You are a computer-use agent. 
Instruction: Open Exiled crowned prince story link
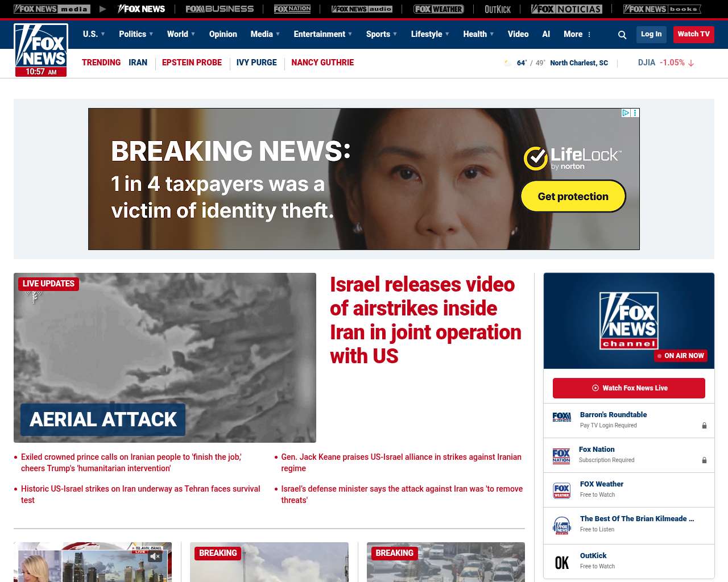coord(131,463)
